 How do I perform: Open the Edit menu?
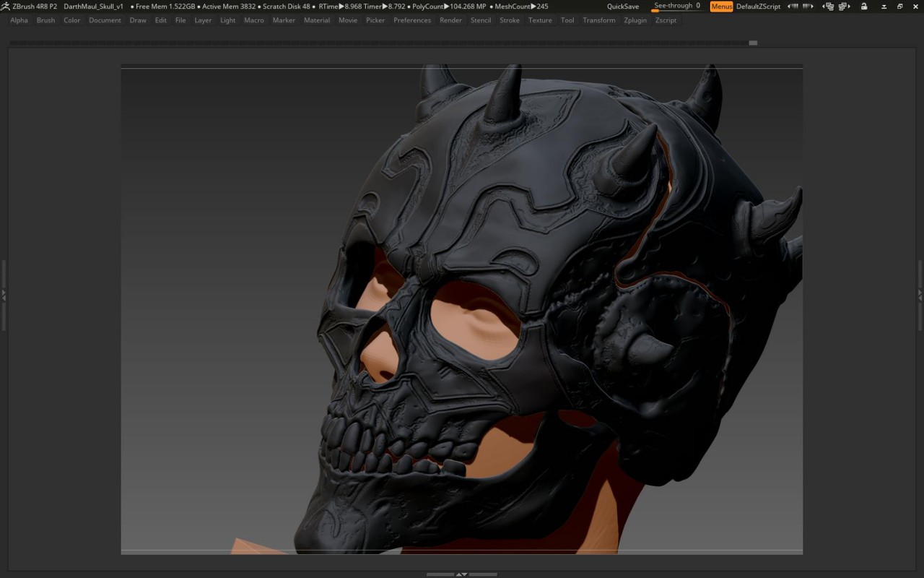click(x=160, y=20)
